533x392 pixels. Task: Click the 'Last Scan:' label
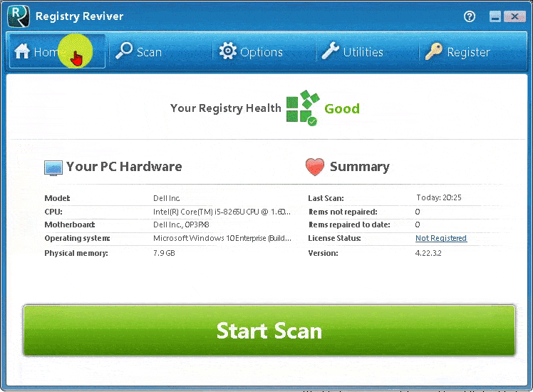[x=326, y=198]
